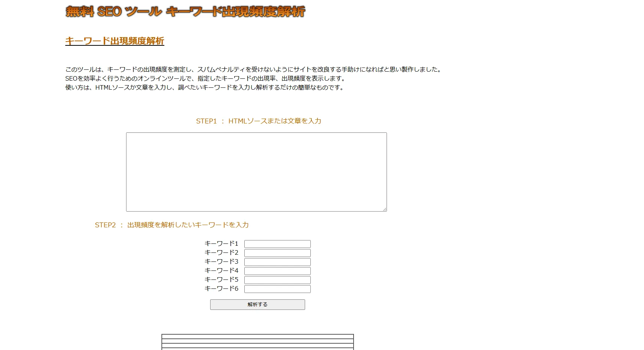This screenshot has width=644, height=350.
Task: Click the line starting このツールは、キーワードの出現頻度
Action: click(x=254, y=69)
